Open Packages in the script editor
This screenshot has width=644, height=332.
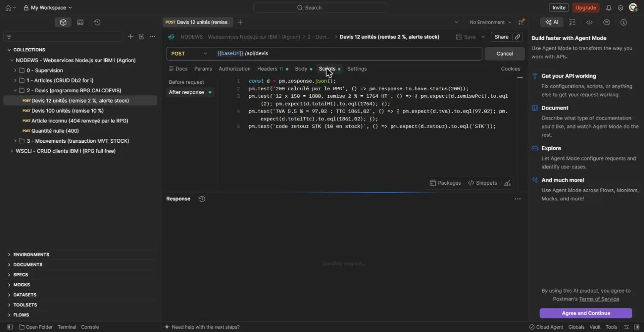445,183
